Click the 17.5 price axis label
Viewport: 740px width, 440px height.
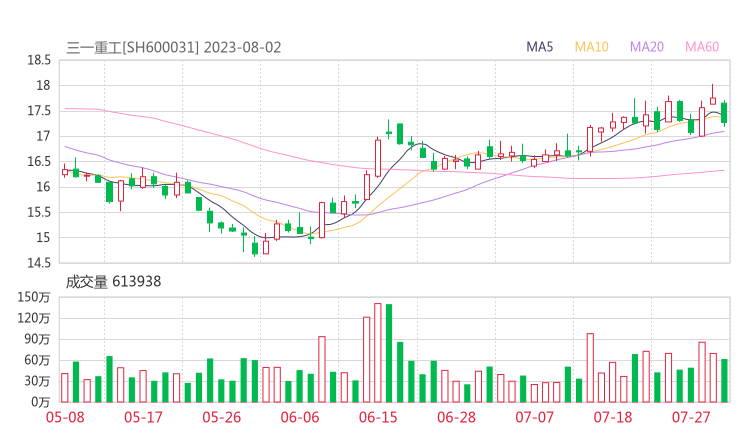tap(39, 111)
